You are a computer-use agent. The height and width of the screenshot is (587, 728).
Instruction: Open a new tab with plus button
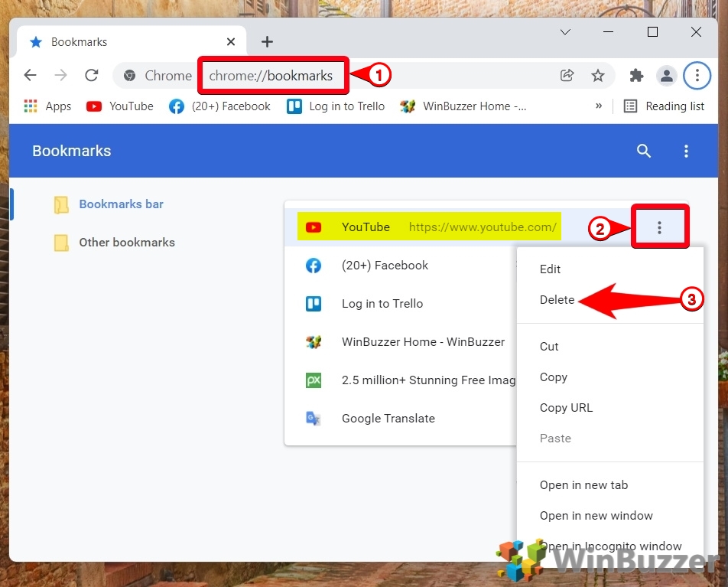point(267,42)
